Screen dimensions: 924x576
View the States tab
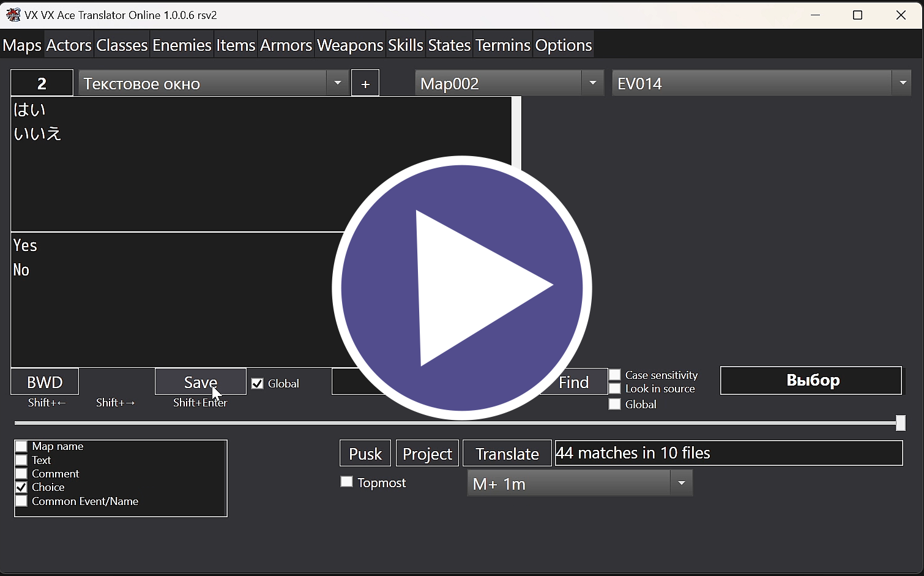pos(449,45)
